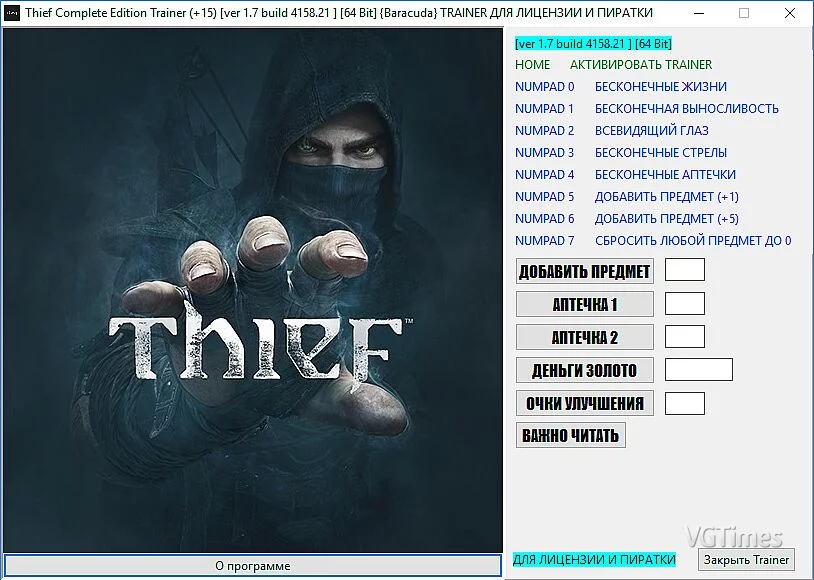Open the О программе button

pos(253,565)
